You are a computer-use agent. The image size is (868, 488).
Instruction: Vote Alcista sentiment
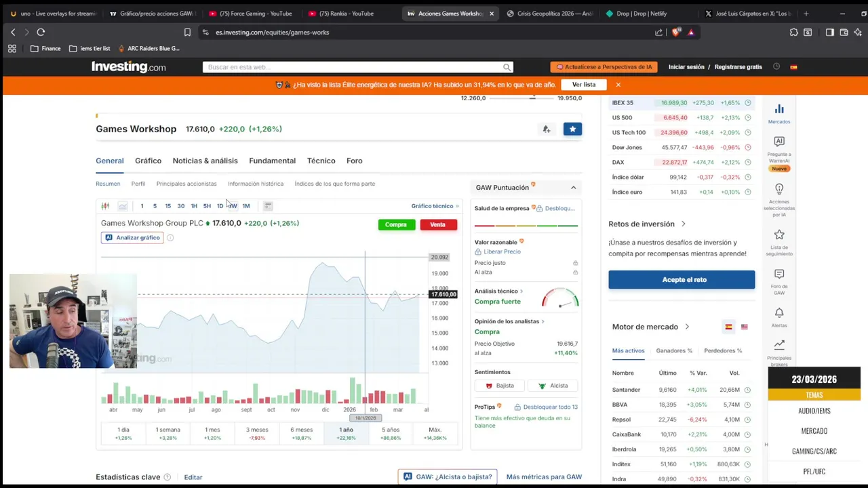tap(553, 386)
